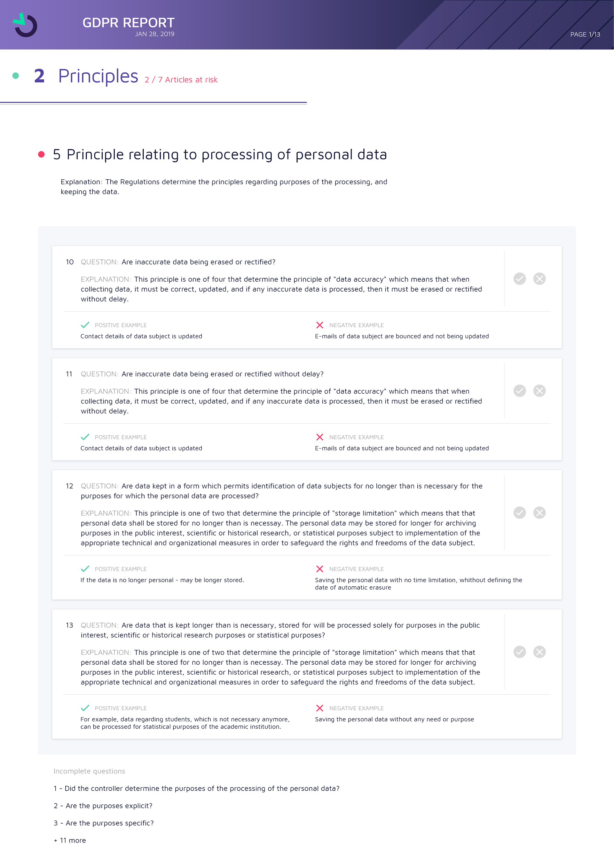Mark question 10 as non-compliant with X

(539, 278)
